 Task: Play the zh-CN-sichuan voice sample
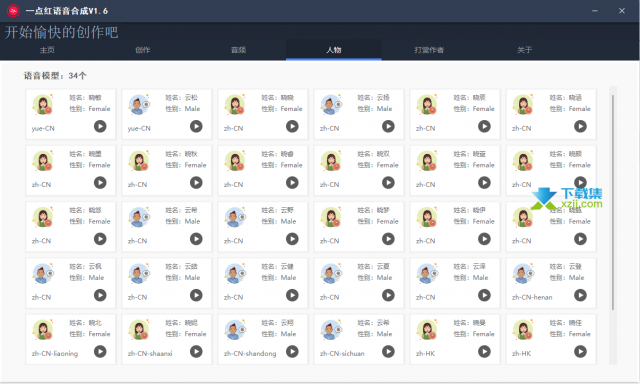click(388, 351)
